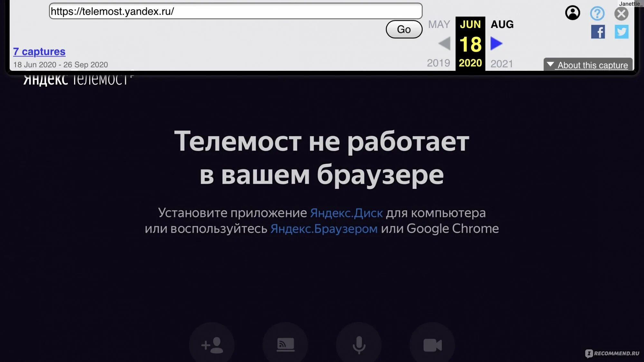Select 2021 year in timeline

coord(502,63)
